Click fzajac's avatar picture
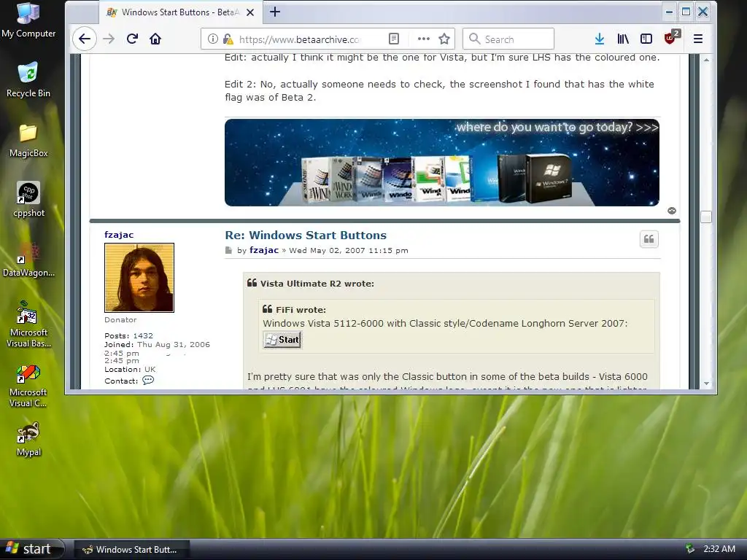Viewport: 747px width, 560px height. tap(139, 278)
